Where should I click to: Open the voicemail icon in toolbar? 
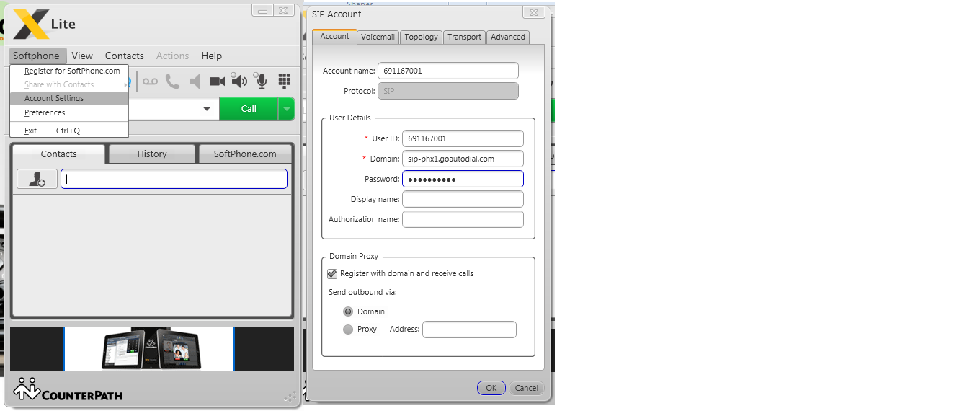[x=150, y=81]
